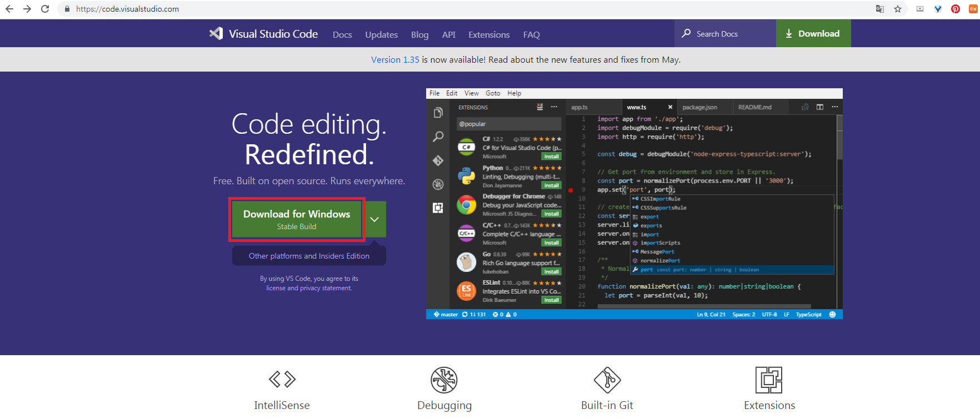Image resolution: width=980 pixels, height=419 pixels.
Task: Click the browser forward arrow
Action: 27,9
